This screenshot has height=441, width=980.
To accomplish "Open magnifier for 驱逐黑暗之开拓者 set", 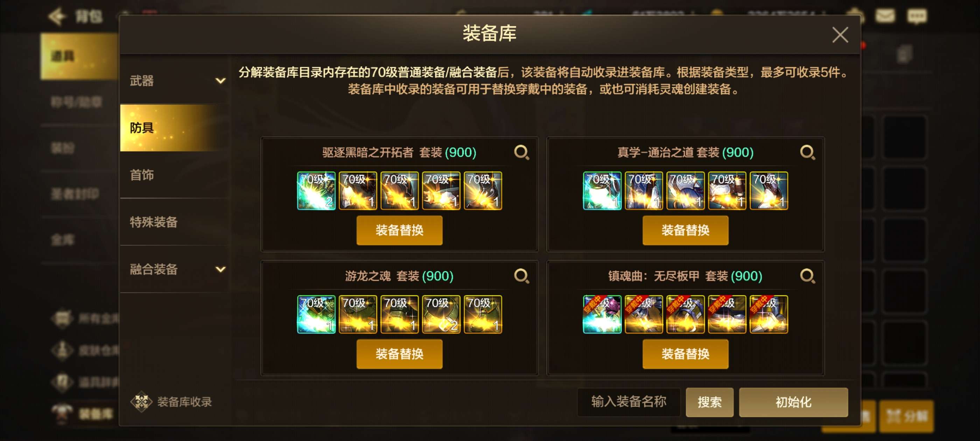I will 521,153.
